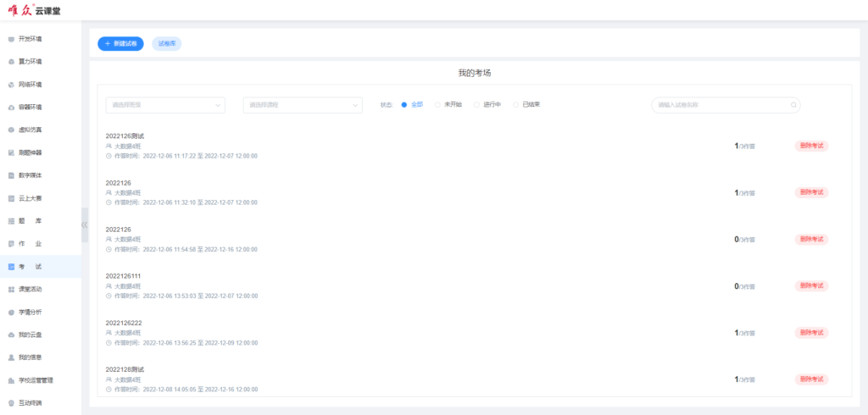Select the 容器环境 cloud icon
The height and width of the screenshot is (415, 868).
tap(11, 108)
